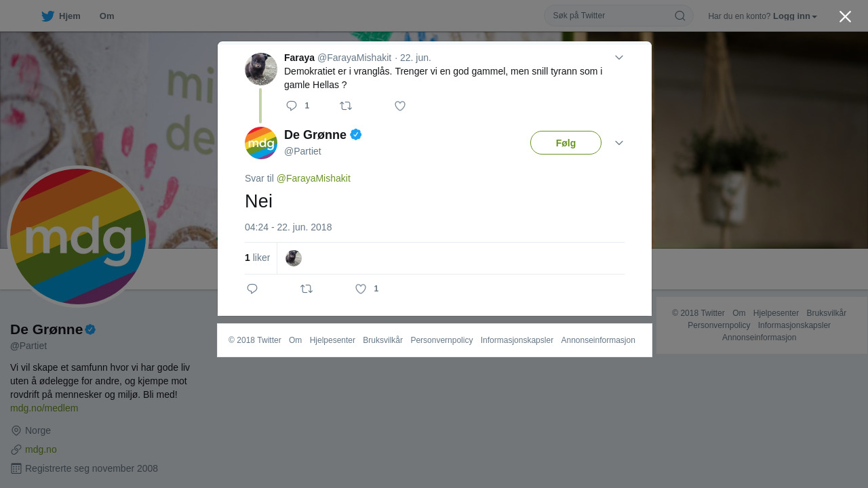
Task: Go to Hjem in the navigation bar
Action: click(x=61, y=16)
